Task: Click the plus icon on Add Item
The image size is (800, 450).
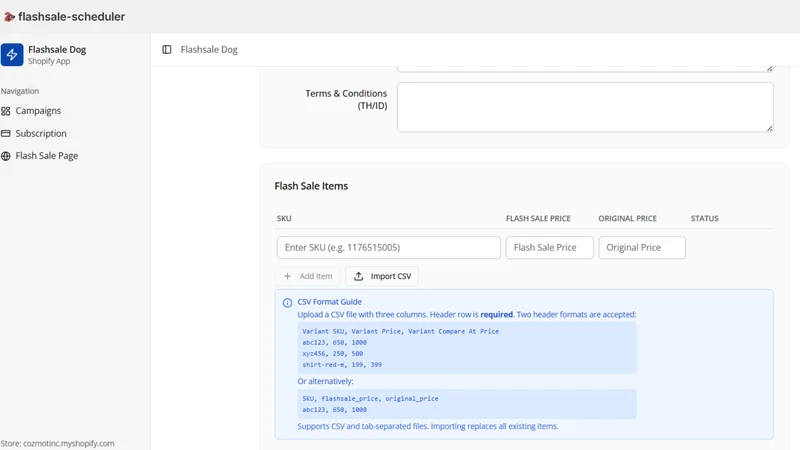Action: tap(287, 276)
